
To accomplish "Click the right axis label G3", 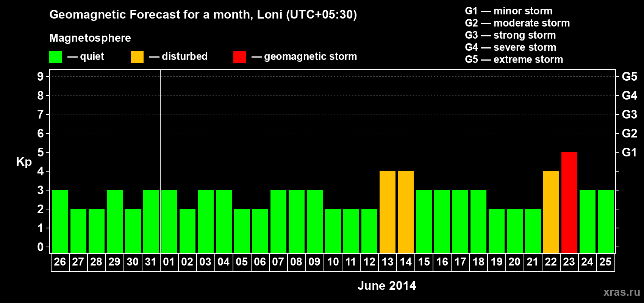I will 629,114.
